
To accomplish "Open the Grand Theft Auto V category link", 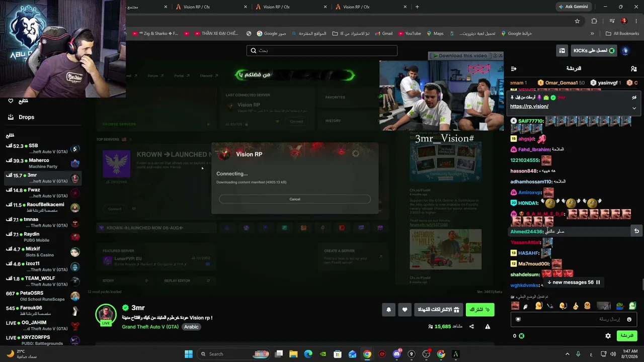I will point(150,327).
